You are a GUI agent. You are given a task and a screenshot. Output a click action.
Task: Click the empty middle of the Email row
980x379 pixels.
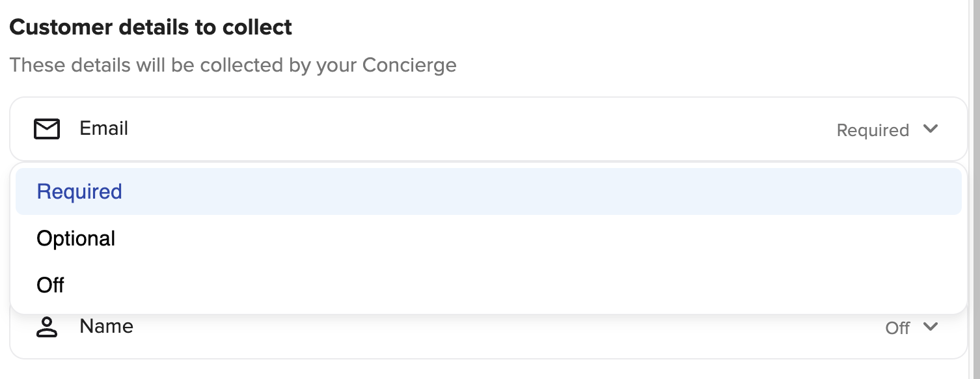click(x=482, y=129)
